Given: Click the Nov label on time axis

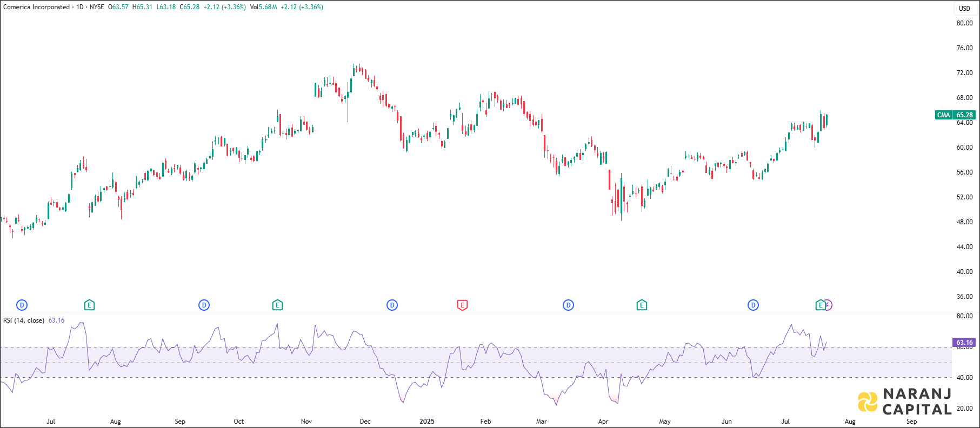Looking at the screenshot, I should pos(306,422).
